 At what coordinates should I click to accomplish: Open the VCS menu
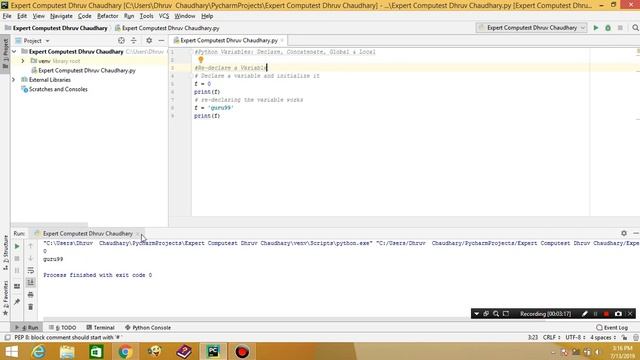pyautogui.click(x=164, y=16)
